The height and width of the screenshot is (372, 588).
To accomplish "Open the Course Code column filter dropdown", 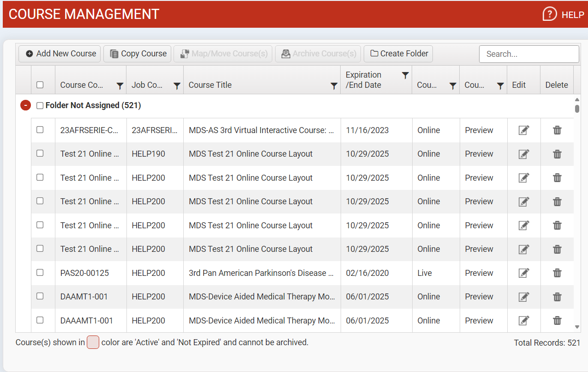I will pos(120,85).
